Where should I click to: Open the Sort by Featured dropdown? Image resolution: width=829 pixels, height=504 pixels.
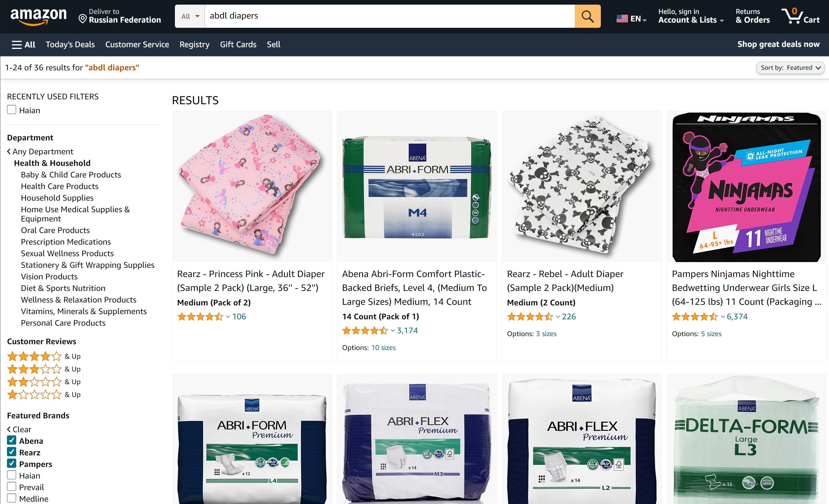790,68
